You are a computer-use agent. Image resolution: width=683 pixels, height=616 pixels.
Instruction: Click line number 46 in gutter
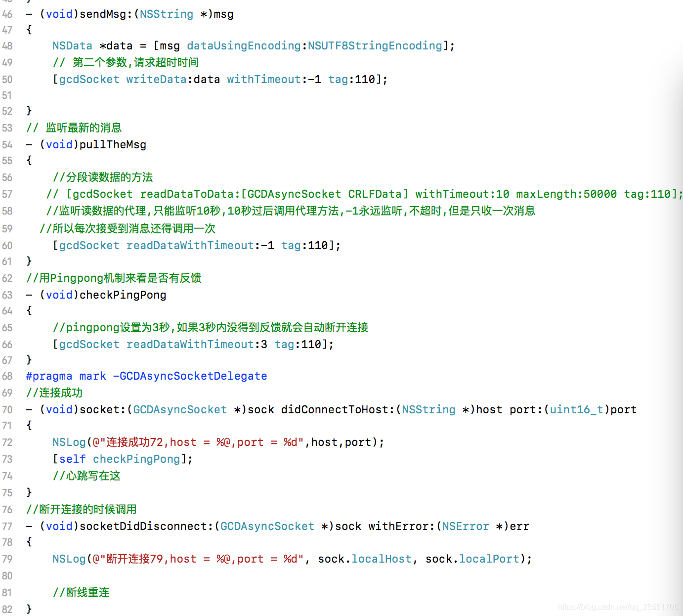pyautogui.click(x=7, y=14)
